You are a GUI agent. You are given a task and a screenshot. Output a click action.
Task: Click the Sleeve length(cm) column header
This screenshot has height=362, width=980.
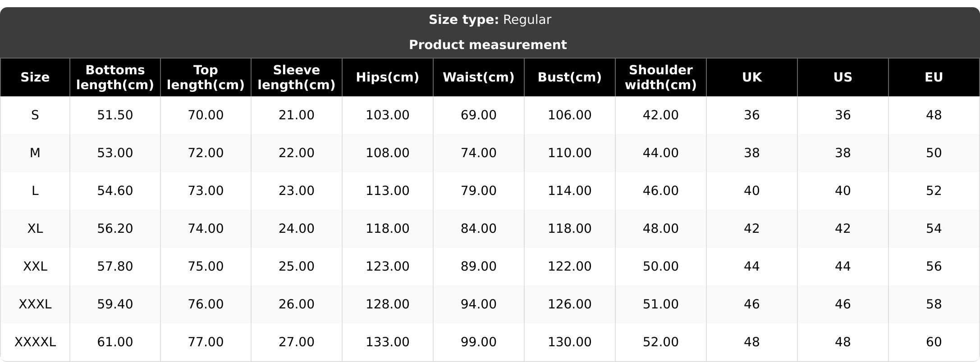296,77
